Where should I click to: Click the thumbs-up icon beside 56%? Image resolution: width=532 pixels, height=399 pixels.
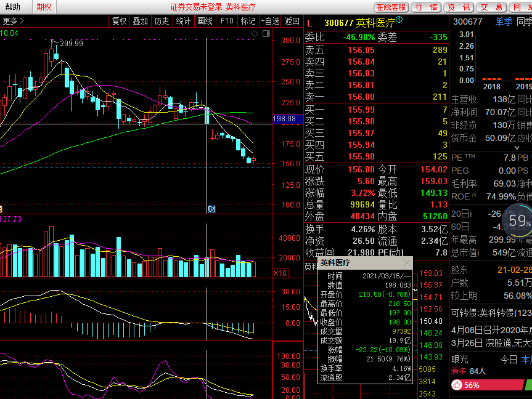[457, 385]
